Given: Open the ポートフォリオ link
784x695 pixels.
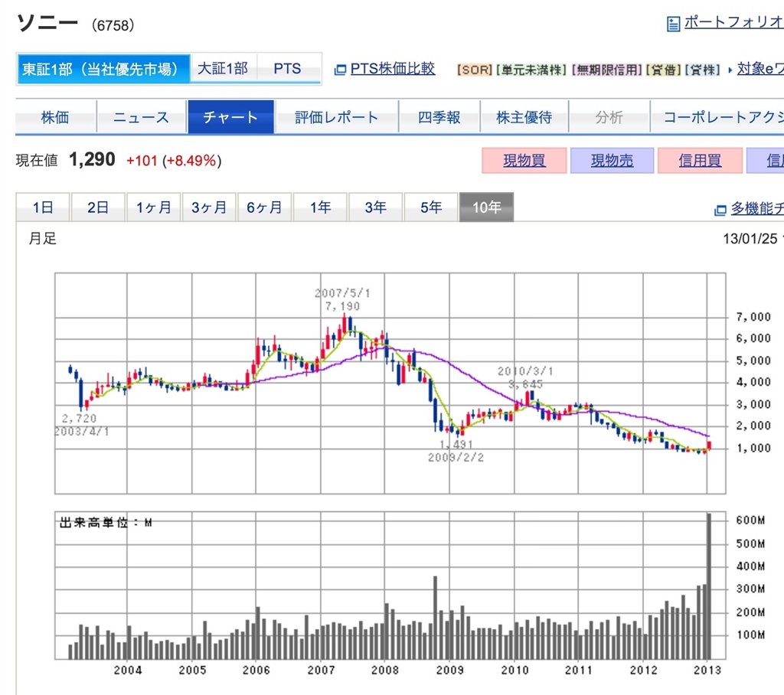Looking at the screenshot, I should coord(733,22).
